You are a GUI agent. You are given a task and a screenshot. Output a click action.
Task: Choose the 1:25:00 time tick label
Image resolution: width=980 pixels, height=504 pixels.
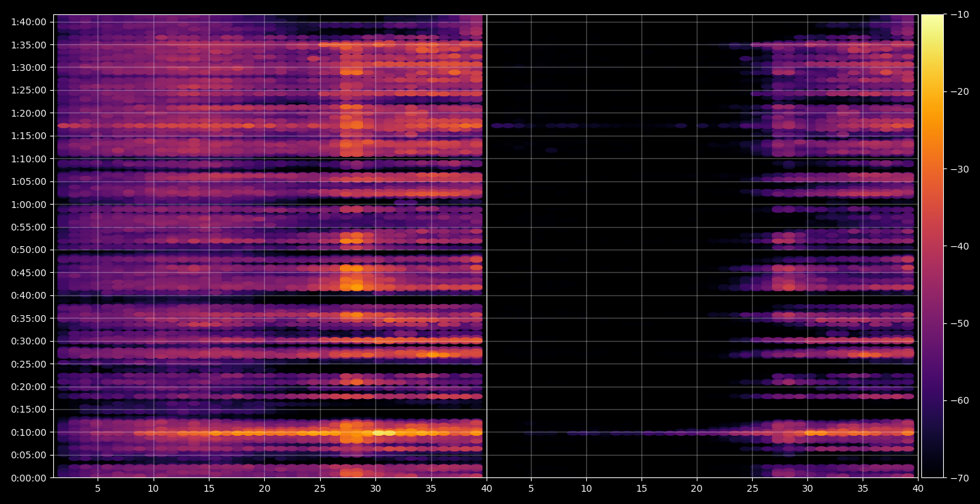tap(29, 89)
